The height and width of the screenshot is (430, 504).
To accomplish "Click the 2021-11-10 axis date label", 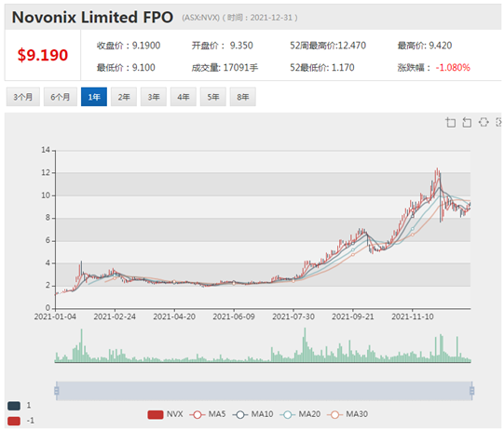I will (x=413, y=316).
